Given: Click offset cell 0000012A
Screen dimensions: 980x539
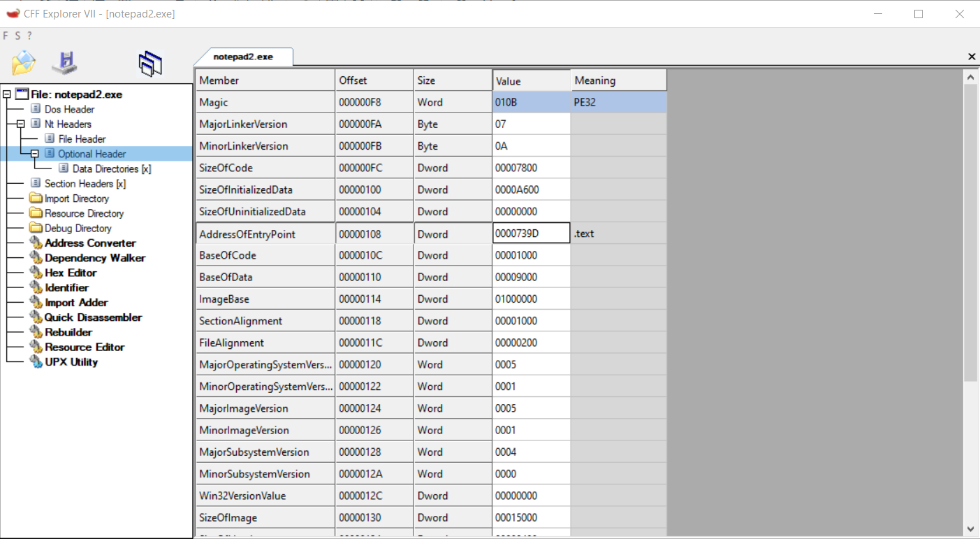Looking at the screenshot, I should click(374, 473).
